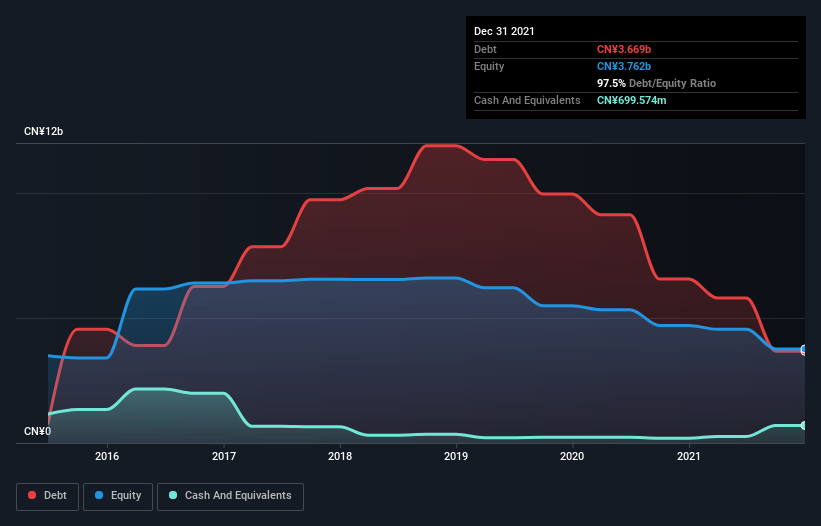Click the Debt value CN¥3.669b
The height and width of the screenshot is (526, 821).
624,49
